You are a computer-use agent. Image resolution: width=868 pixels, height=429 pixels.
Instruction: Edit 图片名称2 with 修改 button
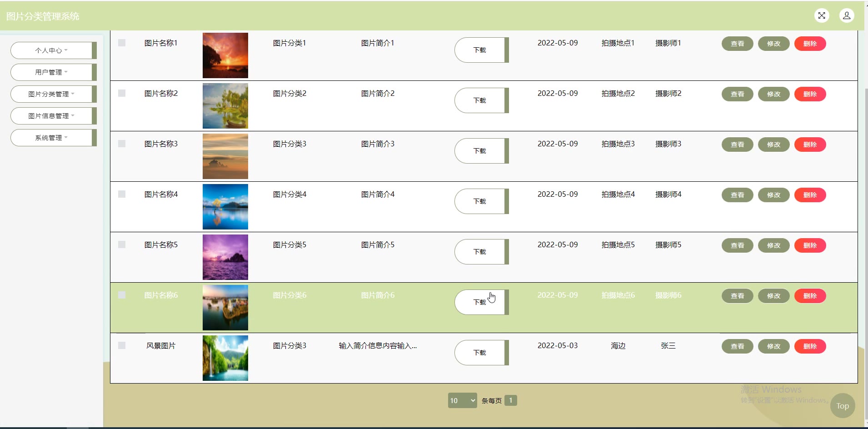[x=774, y=94]
